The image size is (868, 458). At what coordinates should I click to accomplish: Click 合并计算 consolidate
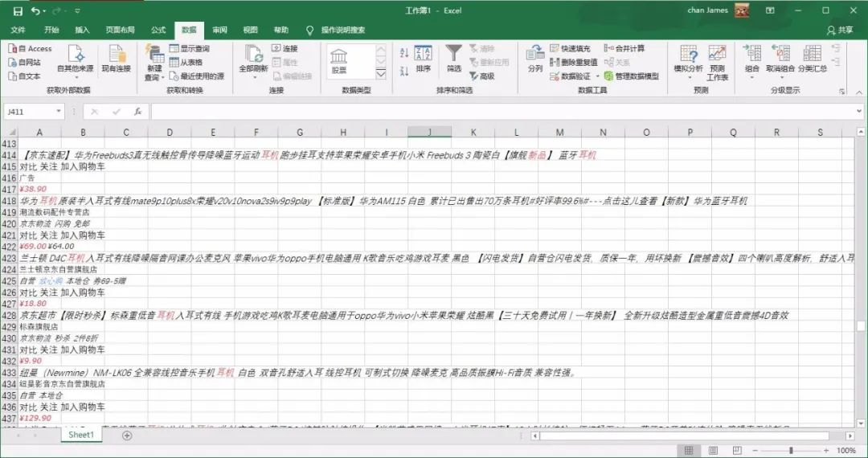[624, 49]
